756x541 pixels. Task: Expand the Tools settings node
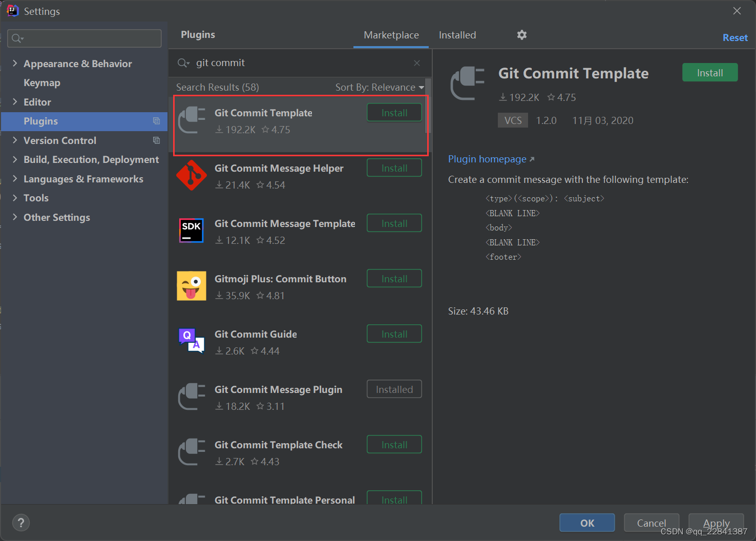click(x=15, y=198)
